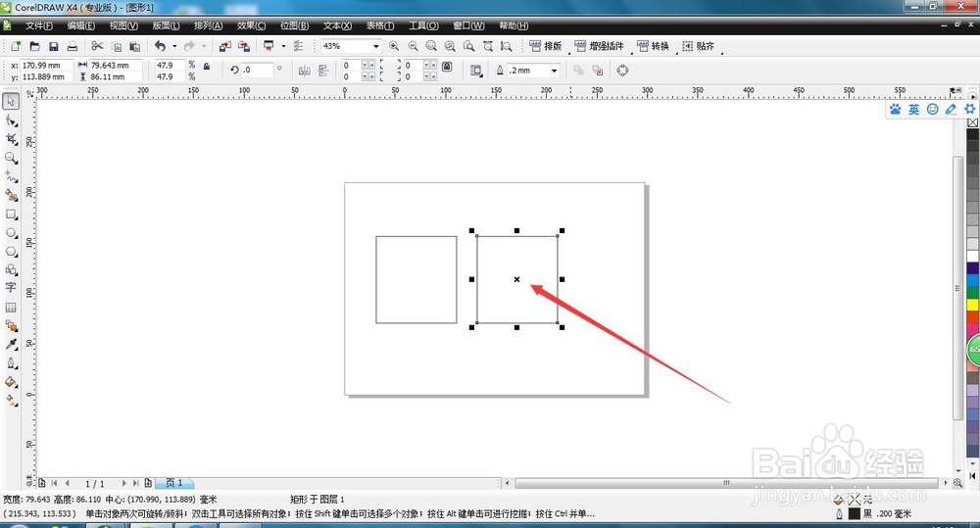Select the Interactive Blend tool
The image size is (980, 528).
click(x=11, y=325)
